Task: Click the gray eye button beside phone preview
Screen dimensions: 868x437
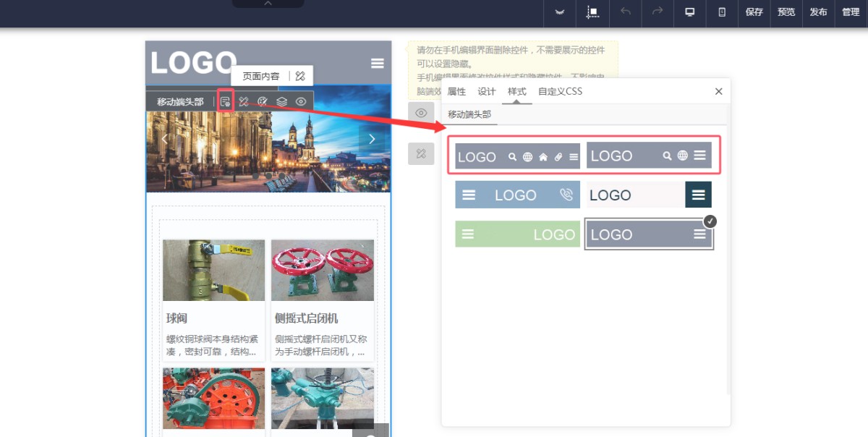Action: 421,113
